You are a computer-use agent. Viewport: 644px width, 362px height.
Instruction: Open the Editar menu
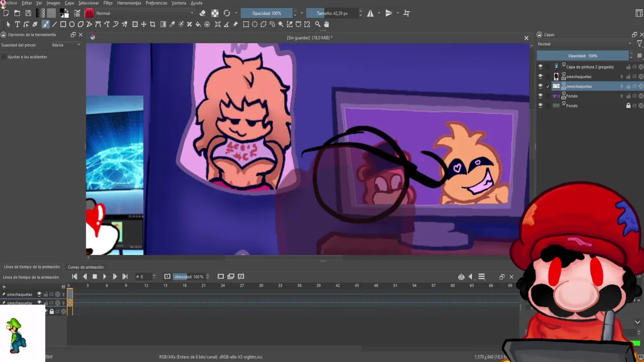tap(27, 3)
